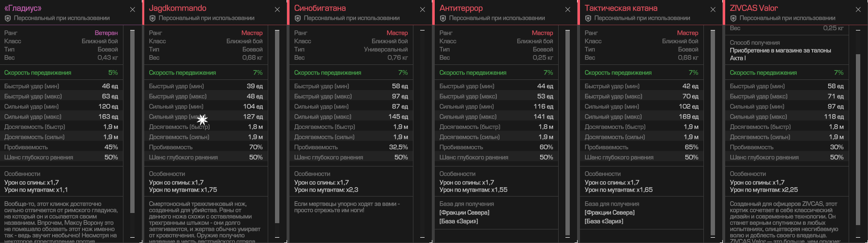Click the scrollbar thumb in Jagdkommando panel
Viewport: 868px width, 243px height.
(x=277, y=127)
